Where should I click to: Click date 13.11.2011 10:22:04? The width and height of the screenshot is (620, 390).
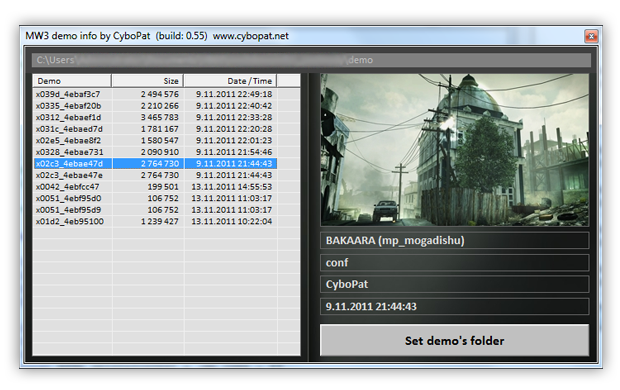click(232, 221)
